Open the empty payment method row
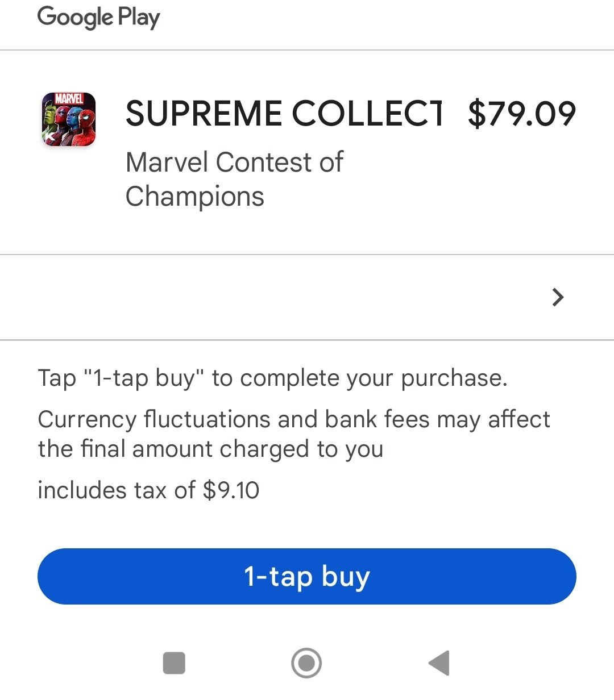The image size is (614, 700). coord(307,297)
